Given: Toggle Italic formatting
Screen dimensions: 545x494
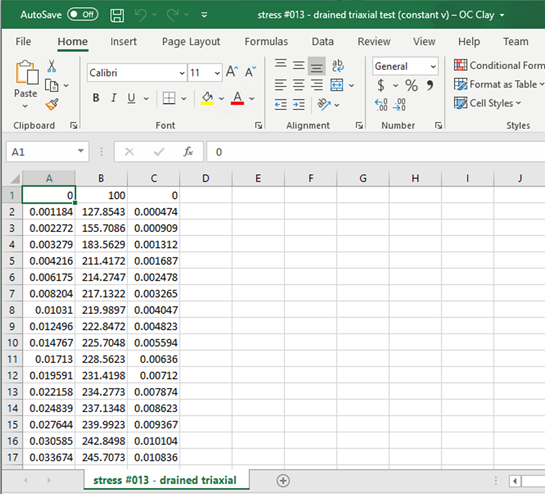Looking at the screenshot, I should (x=113, y=98).
